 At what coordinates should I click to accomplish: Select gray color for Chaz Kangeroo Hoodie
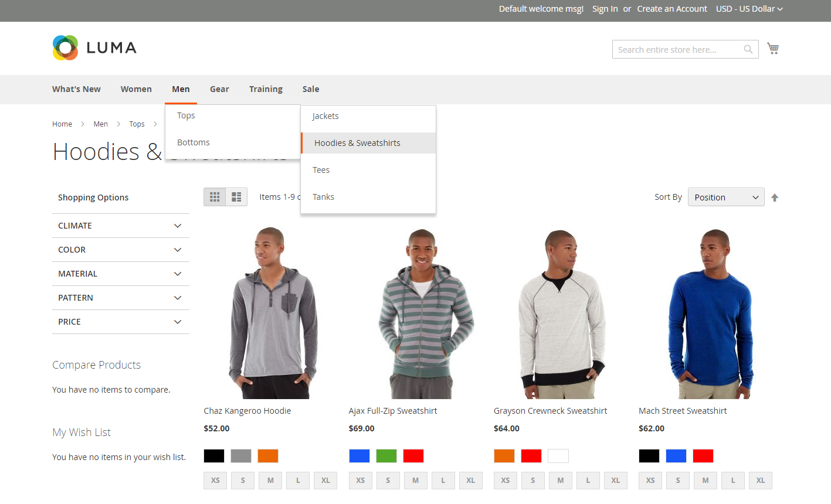tap(241, 456)
